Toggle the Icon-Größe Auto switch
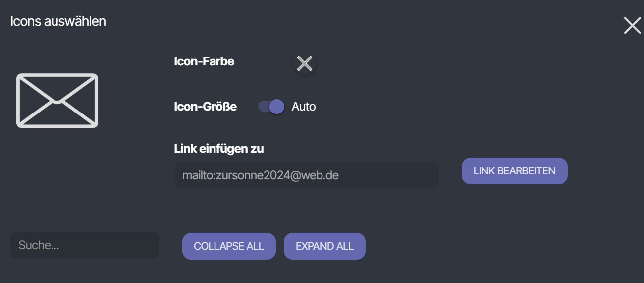 coord(271,107)
